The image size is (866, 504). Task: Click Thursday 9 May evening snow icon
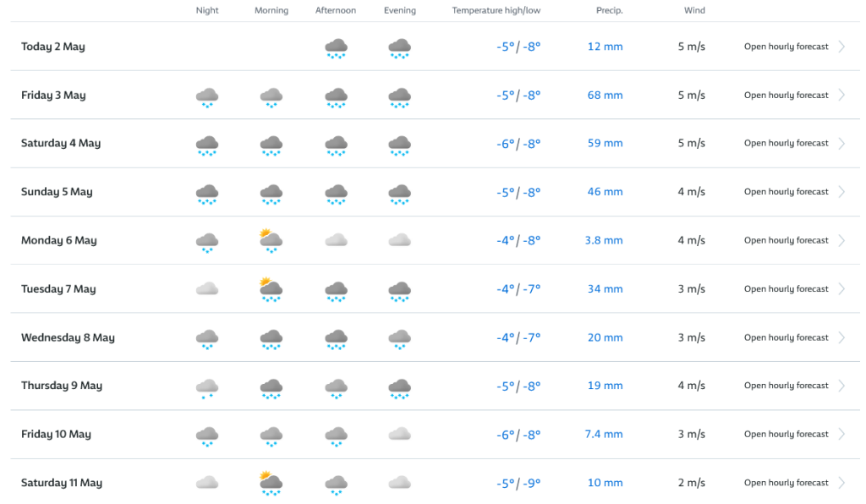click(399, 387)
